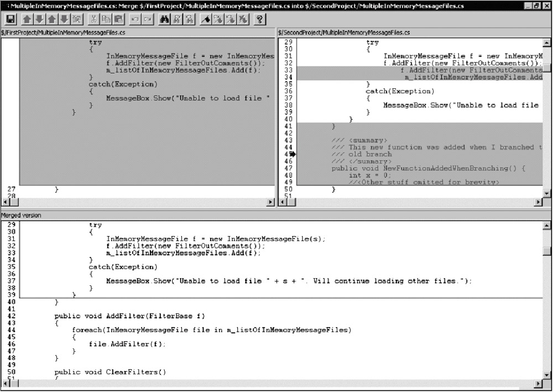Open Find with the binoculars icon
The image size is (553, 392).
click(164, 19)
